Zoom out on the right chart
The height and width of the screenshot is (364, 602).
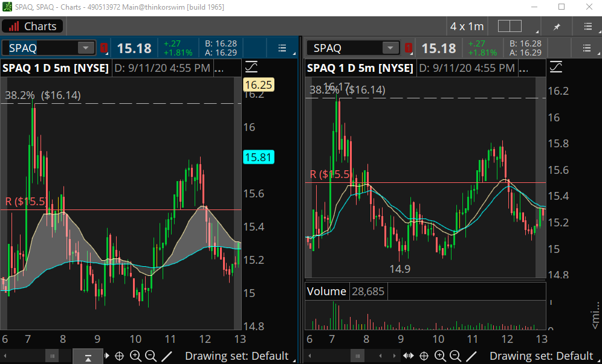tap(455, 356)
